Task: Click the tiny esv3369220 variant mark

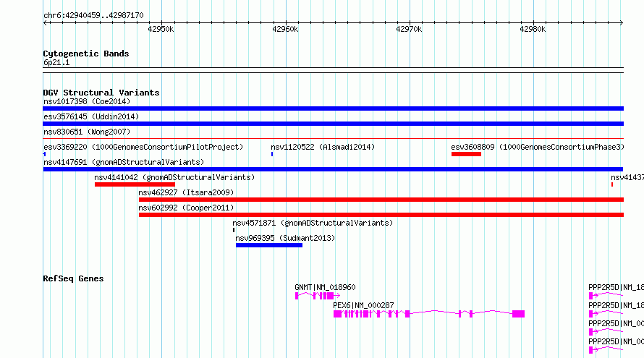Action: click(x=44, y=154)
